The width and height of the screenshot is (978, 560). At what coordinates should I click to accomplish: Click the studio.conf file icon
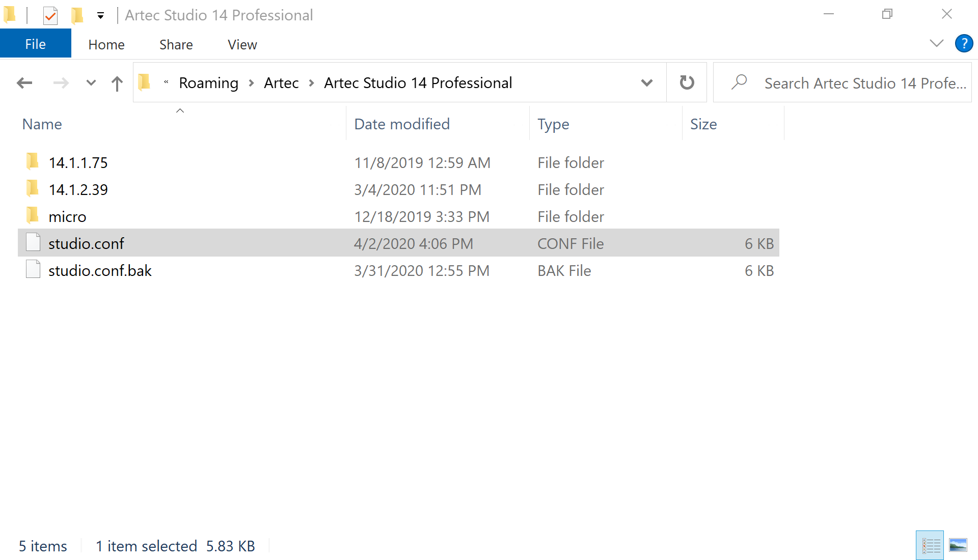coord(33,242)
